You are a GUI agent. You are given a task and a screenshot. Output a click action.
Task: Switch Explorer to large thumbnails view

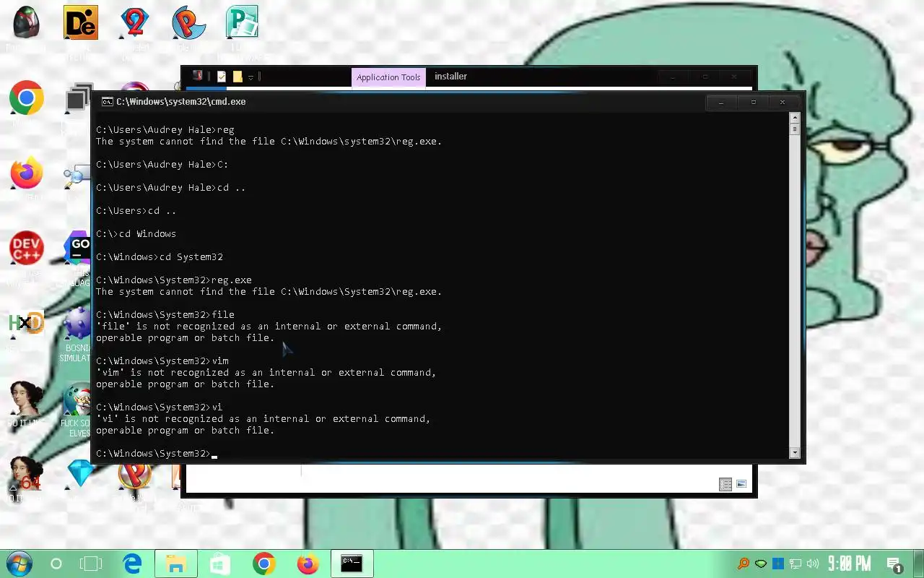(x=741, y=484)
